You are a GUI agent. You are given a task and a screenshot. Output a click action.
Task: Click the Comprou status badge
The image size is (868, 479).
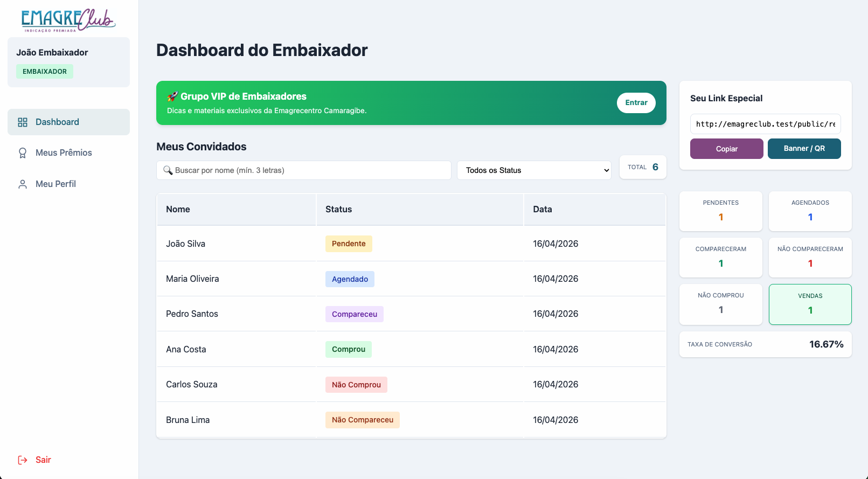349,350
